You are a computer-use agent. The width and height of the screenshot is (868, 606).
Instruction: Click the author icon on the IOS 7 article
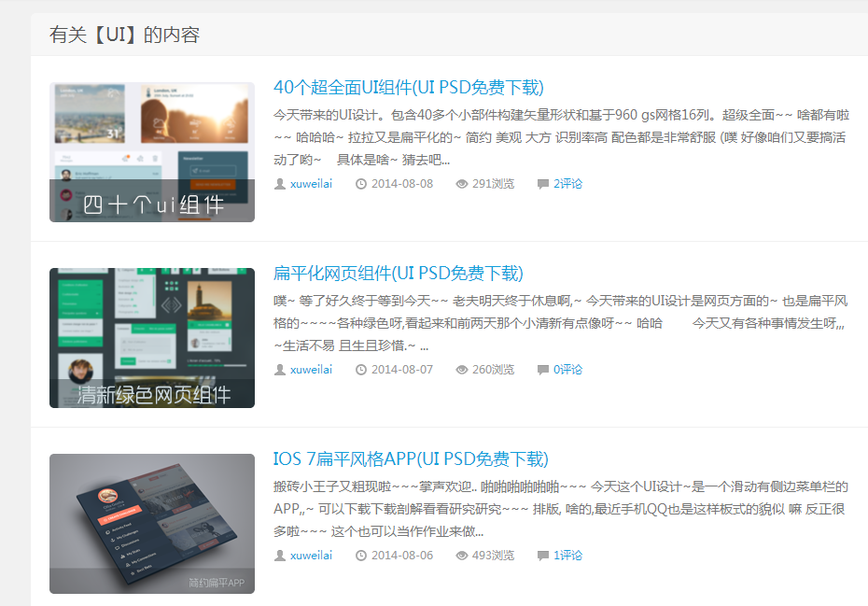click(279, 555)
